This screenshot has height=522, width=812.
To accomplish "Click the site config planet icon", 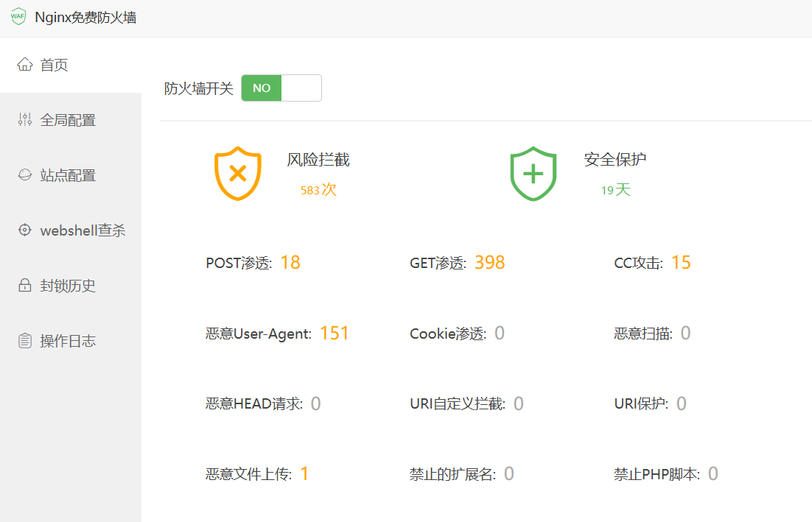I will pos(25,175).
